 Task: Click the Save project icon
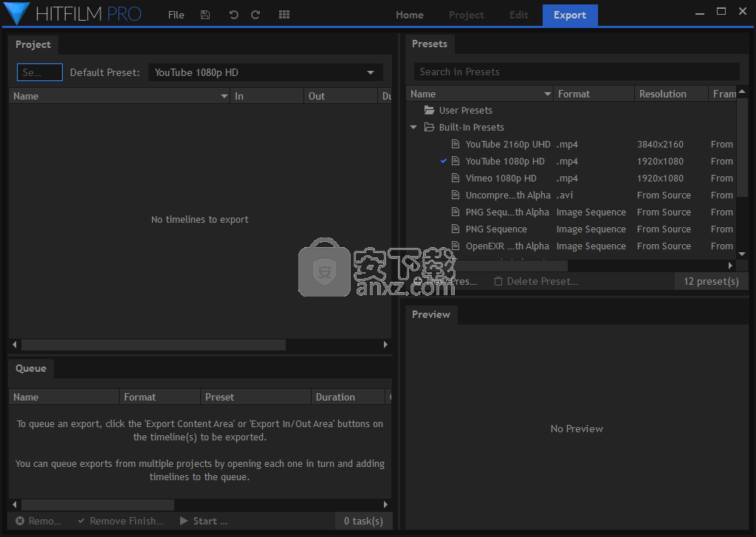tap(205, 15)
